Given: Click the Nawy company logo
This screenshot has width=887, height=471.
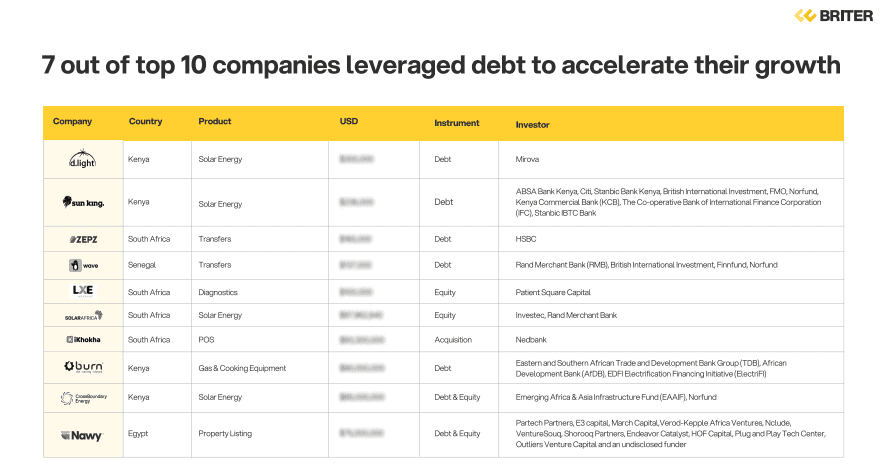Looking at the screenshot, I should pyautogui.click(x=82, y=435).
